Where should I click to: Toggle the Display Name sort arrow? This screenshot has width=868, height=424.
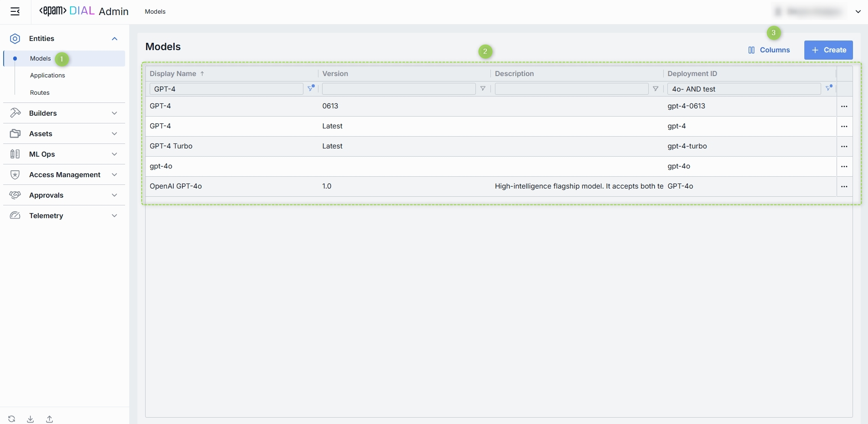[x=202, y=73]
